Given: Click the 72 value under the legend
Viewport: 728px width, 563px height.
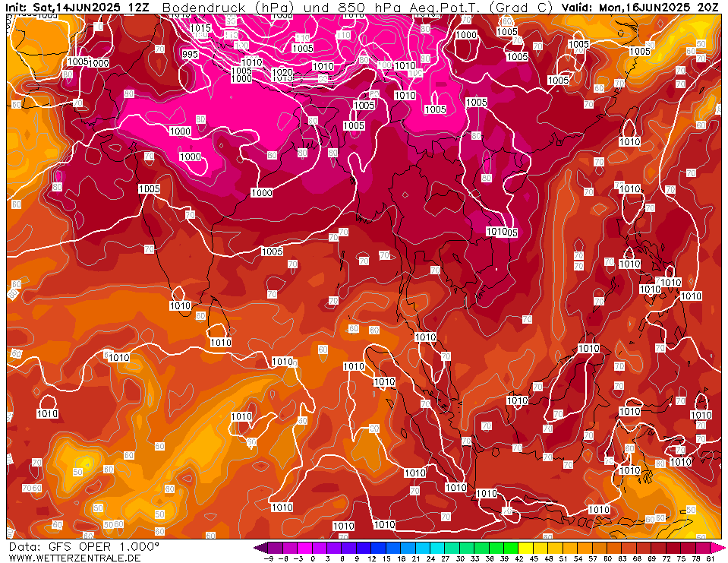Looking at the screenshot, I should coord(667,558).
